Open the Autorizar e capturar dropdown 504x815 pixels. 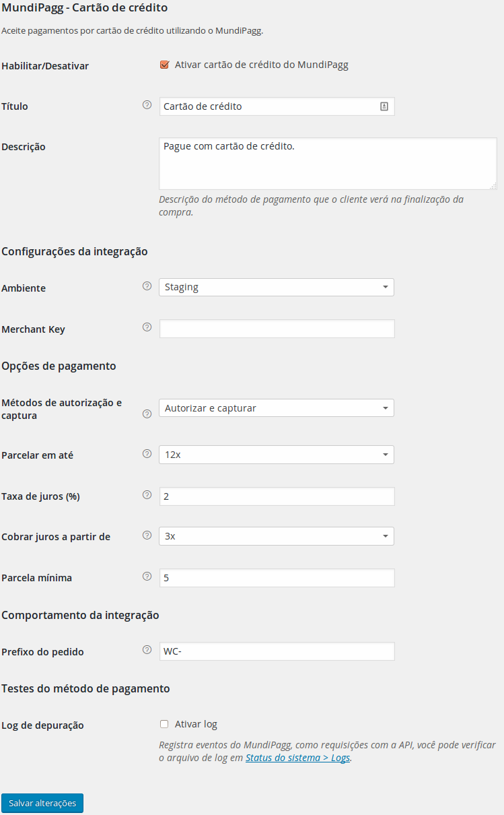coord(277,408)
